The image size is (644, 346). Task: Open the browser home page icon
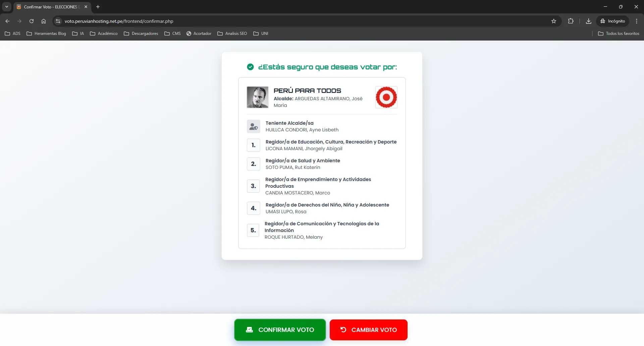(44, 21)
